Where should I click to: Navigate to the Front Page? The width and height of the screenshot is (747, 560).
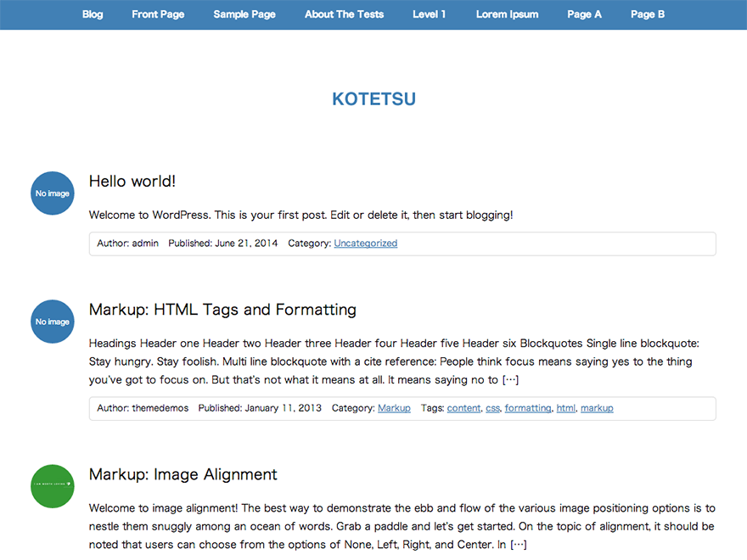[158, 14]
